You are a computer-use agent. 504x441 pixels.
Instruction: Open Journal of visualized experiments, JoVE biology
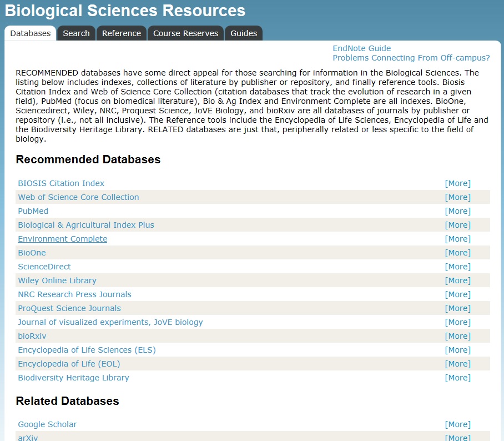pos(110,322)
